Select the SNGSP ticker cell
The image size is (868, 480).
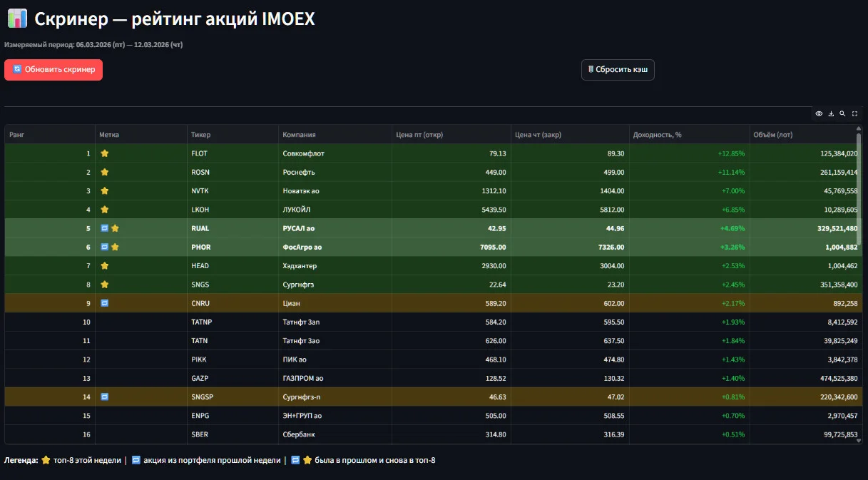click(x=233, y=397)
